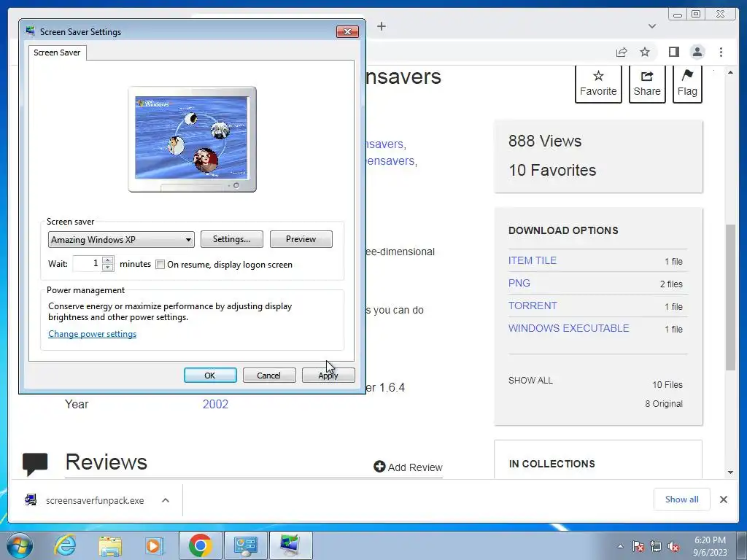Image resolution: width=747 pixels, height=560 pixels.
Task: Enable On resume, display logon screen
Action: 160,265
